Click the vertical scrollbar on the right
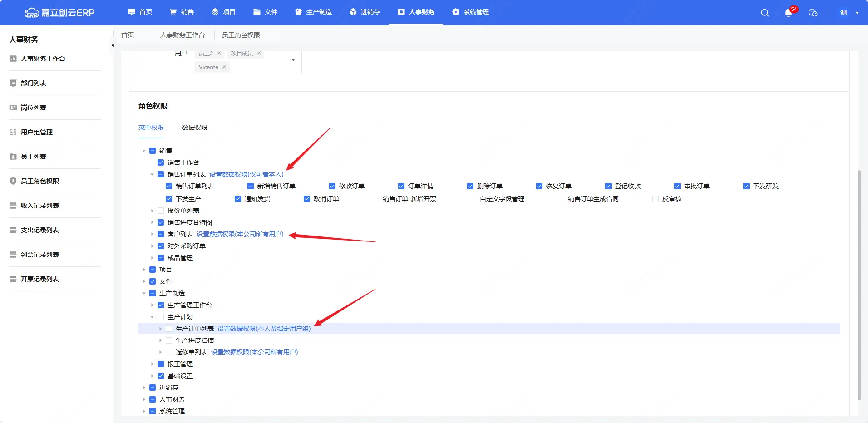 coord(859,285)
